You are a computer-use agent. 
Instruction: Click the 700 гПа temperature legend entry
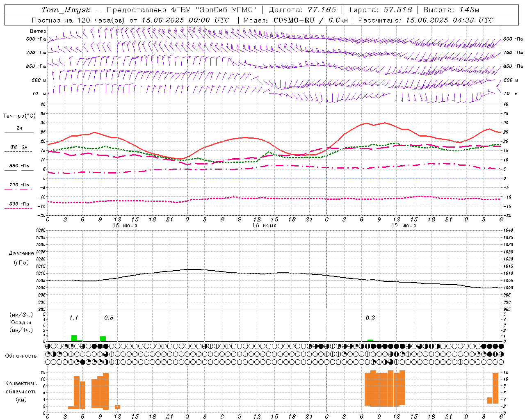tap(19, 187)
